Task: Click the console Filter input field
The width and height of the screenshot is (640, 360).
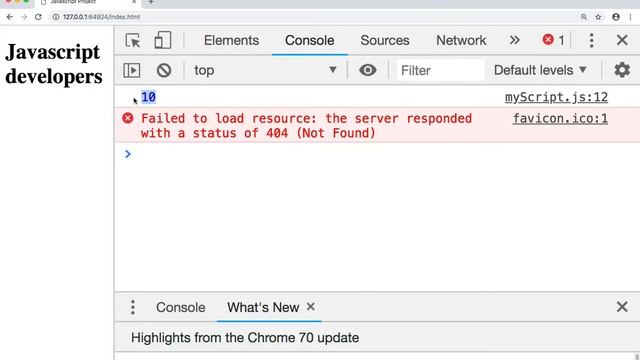Action: point(441,70)
